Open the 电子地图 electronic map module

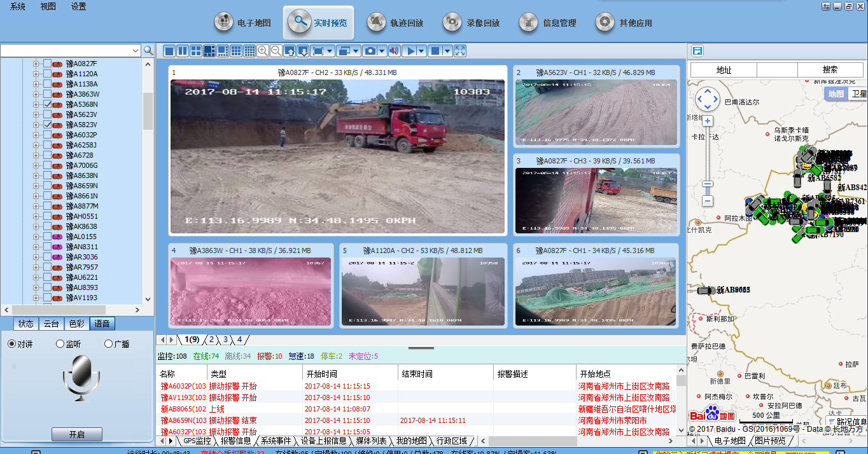click(x=244, y=23)
